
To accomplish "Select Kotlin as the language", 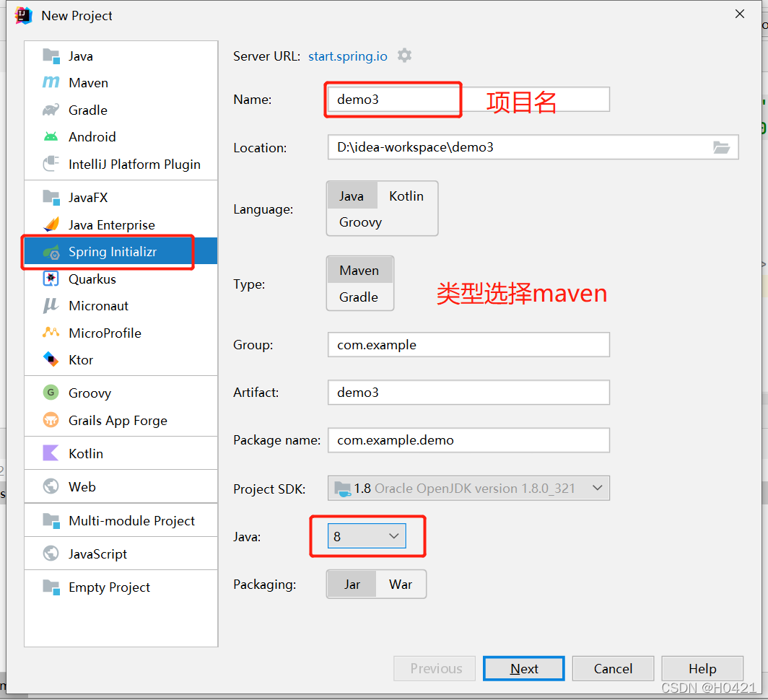I will (x=406, y=196).
